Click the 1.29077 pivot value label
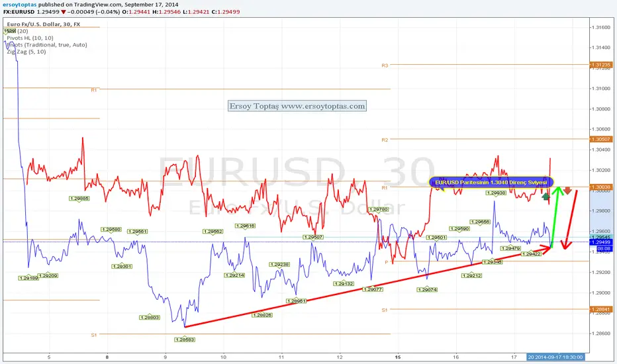617x364 pixels. click(373, 289)
